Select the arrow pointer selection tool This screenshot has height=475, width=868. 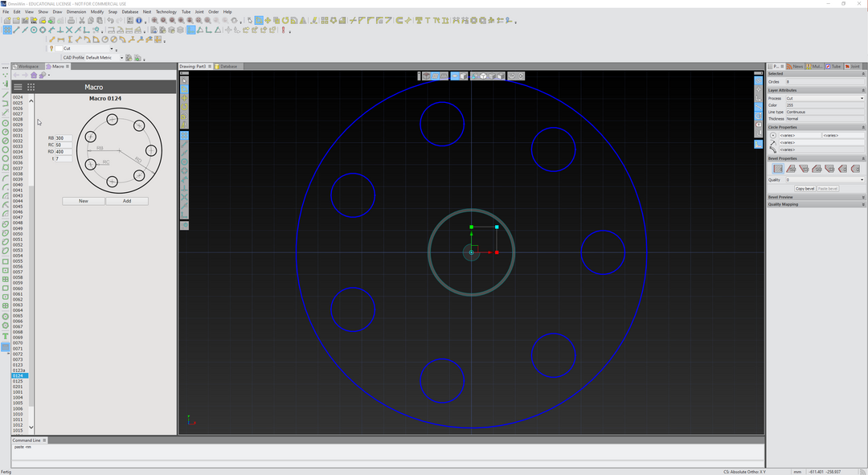click(x=250, y=20)
